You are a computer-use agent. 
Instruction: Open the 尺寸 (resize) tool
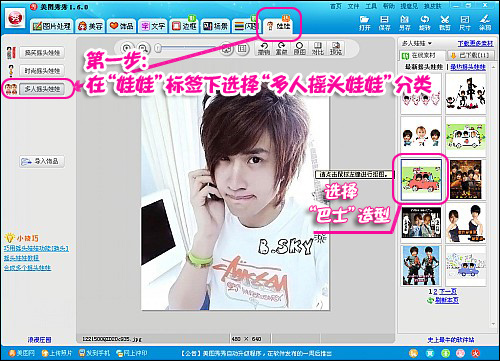[465, 23]
